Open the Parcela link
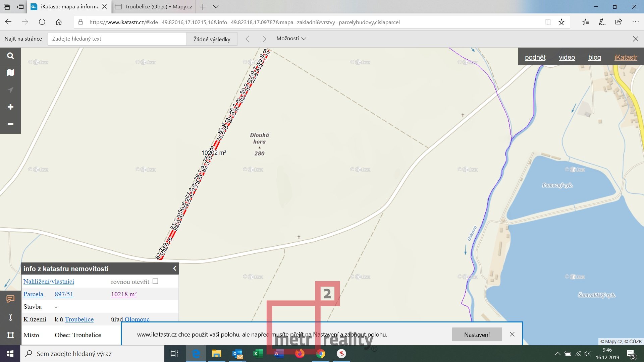 [x=33, y=294]
